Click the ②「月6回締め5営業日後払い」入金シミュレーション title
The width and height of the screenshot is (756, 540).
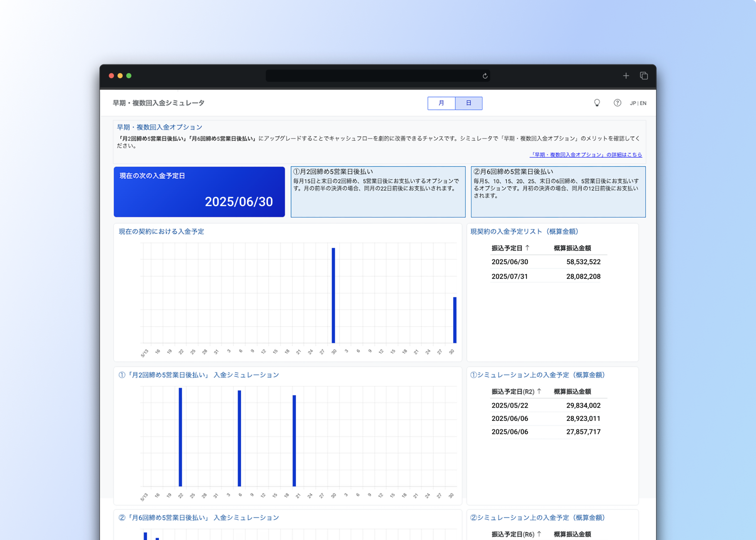pos(199,518)
